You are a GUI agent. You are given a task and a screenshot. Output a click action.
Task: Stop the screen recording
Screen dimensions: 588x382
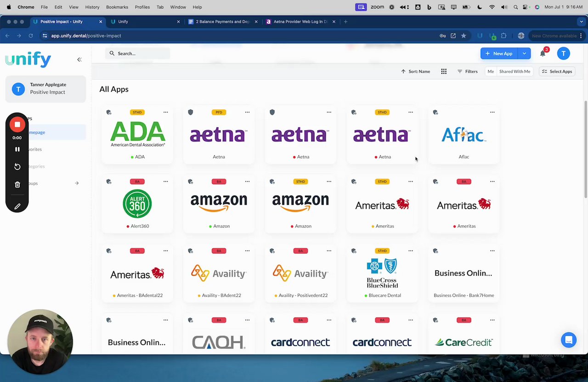[17, 124]
